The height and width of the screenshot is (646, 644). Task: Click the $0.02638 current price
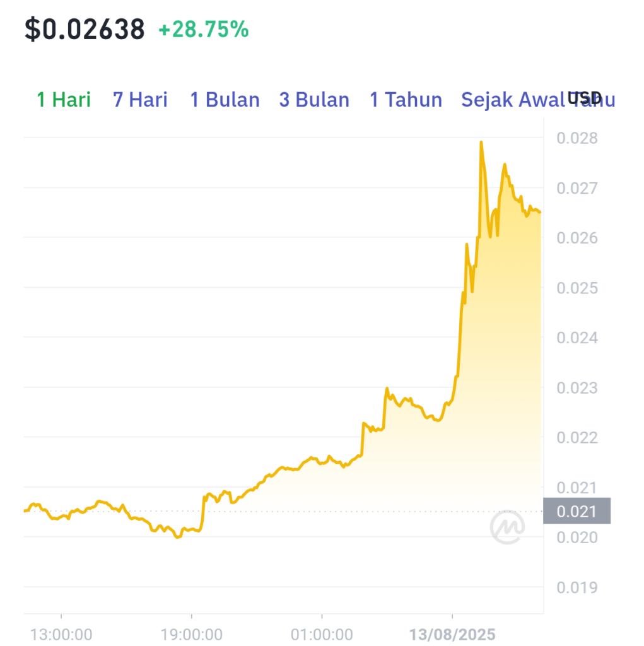[x=85, y=29]
